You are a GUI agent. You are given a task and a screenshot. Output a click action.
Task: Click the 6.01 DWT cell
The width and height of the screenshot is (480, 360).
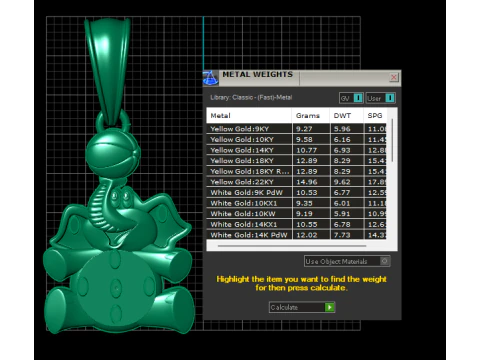pyautogui.click(x=347, y=203)
